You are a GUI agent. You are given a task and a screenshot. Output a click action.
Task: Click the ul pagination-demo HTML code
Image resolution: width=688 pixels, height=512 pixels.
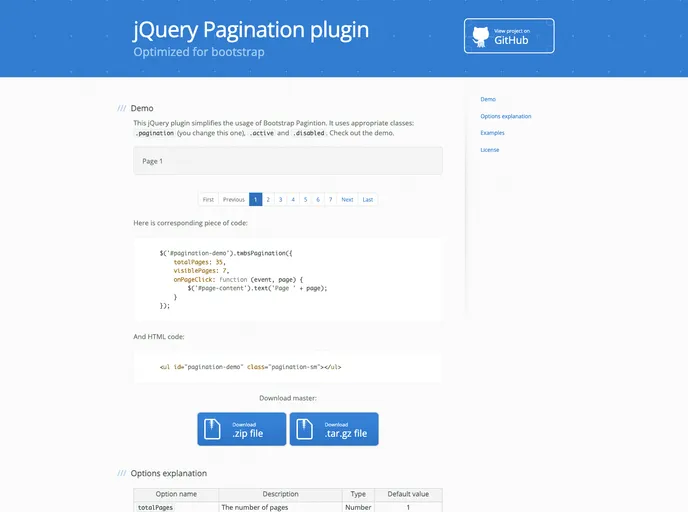(250, 367)
